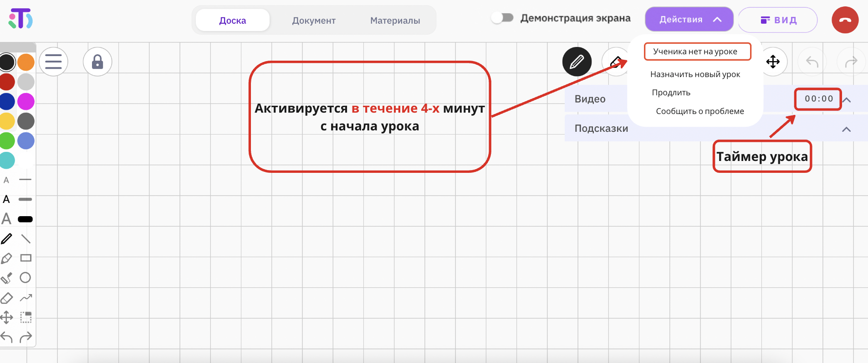Click the lock icon on the board
Image resolution: width=868 pixels, height=363 pixels.
(97, 62)
